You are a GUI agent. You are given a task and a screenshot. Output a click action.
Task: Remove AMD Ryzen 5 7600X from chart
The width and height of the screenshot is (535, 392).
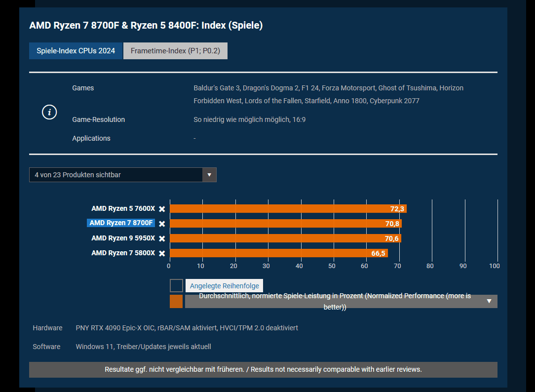pyautogui.click(x=162, y=209)
